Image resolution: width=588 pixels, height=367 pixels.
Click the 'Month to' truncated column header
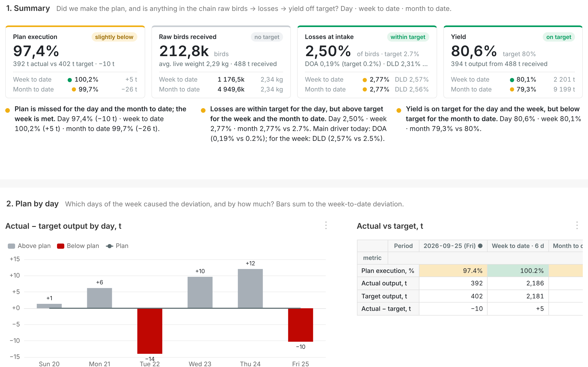pos(566,246)
